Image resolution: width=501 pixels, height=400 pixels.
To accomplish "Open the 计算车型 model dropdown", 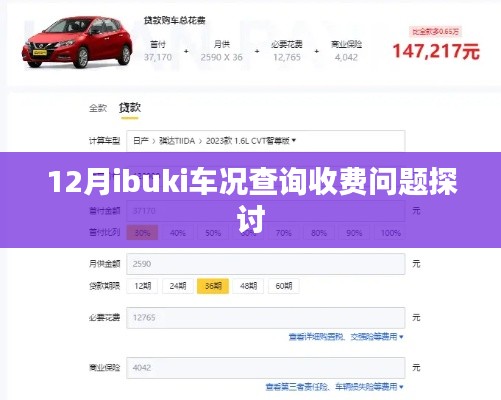I will click(266, 141).
